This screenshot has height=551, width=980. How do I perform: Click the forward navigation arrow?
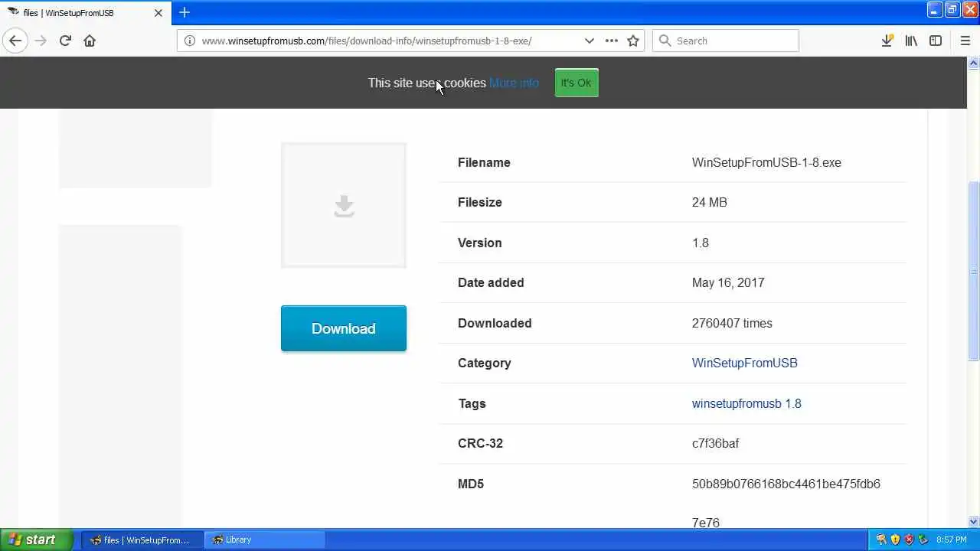point(41,41)
